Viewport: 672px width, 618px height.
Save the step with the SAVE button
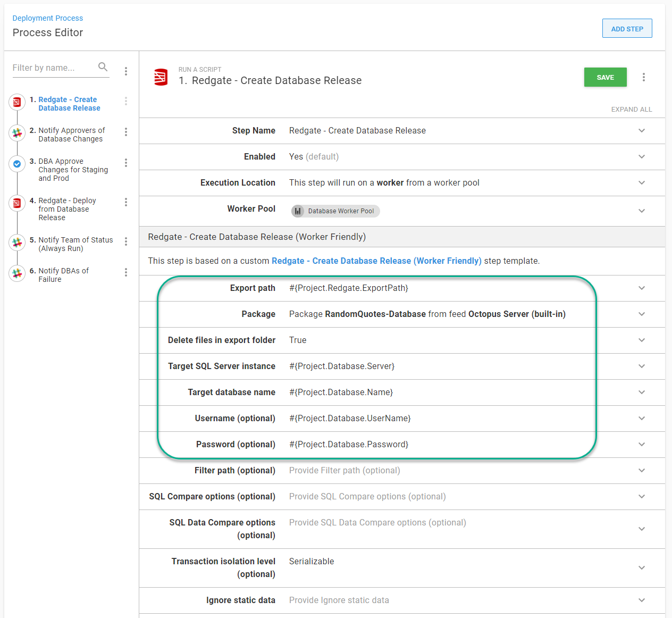click(605, 77)
